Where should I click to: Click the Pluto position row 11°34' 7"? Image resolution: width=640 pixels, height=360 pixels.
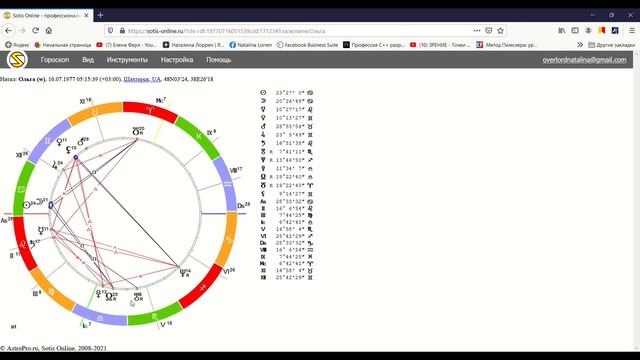pos(287,168)
